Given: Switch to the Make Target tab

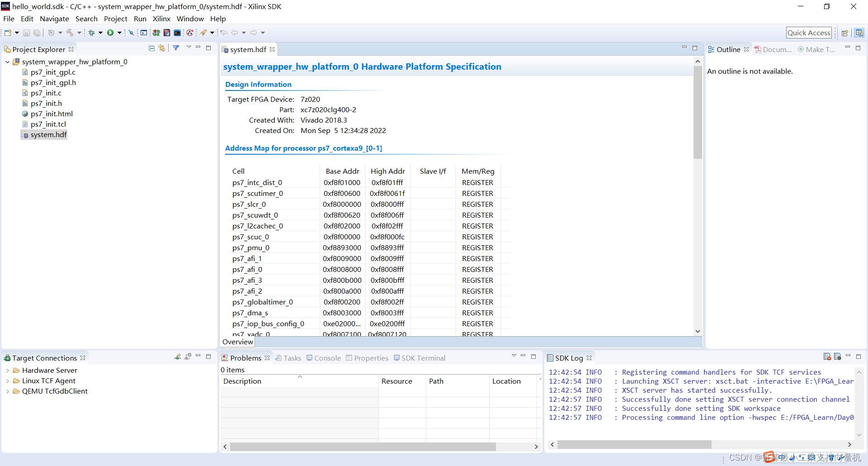Looking at the screenshot, I should point(816,49).
